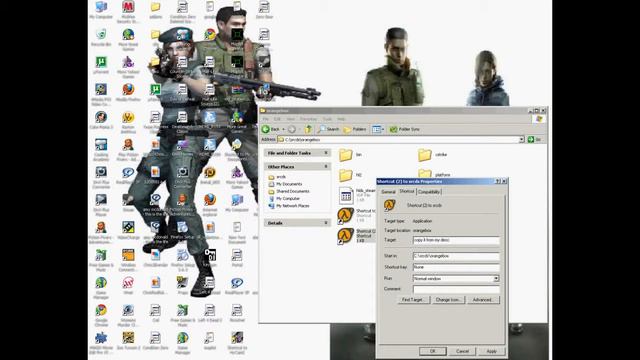
Task: Open the Edit menu in Explorer
Action: point(277,119)
